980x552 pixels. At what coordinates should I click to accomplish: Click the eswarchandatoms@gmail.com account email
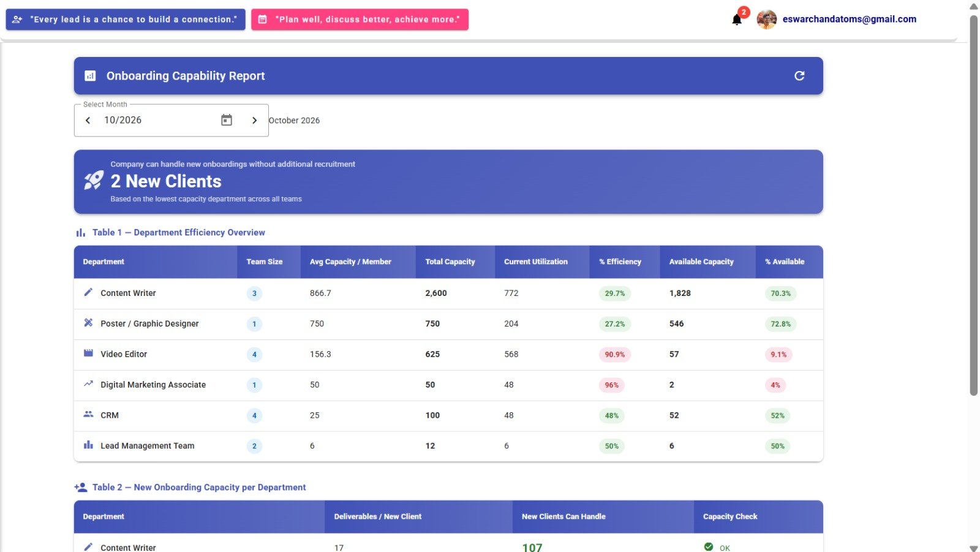tap(850, 19)
